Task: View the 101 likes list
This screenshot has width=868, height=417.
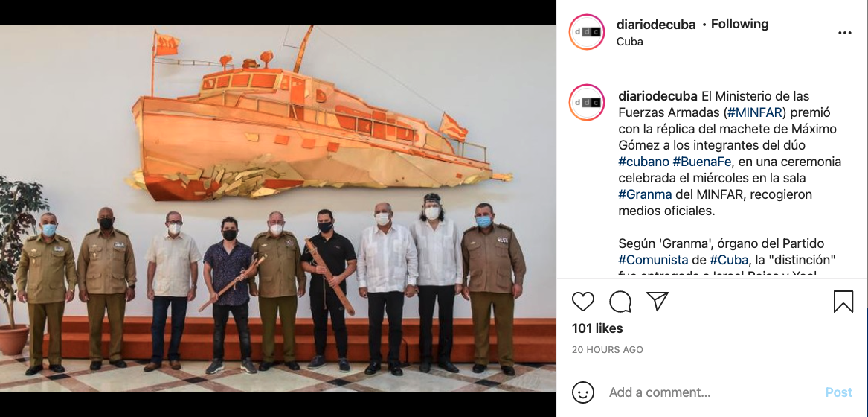Action: pos(597,329)
